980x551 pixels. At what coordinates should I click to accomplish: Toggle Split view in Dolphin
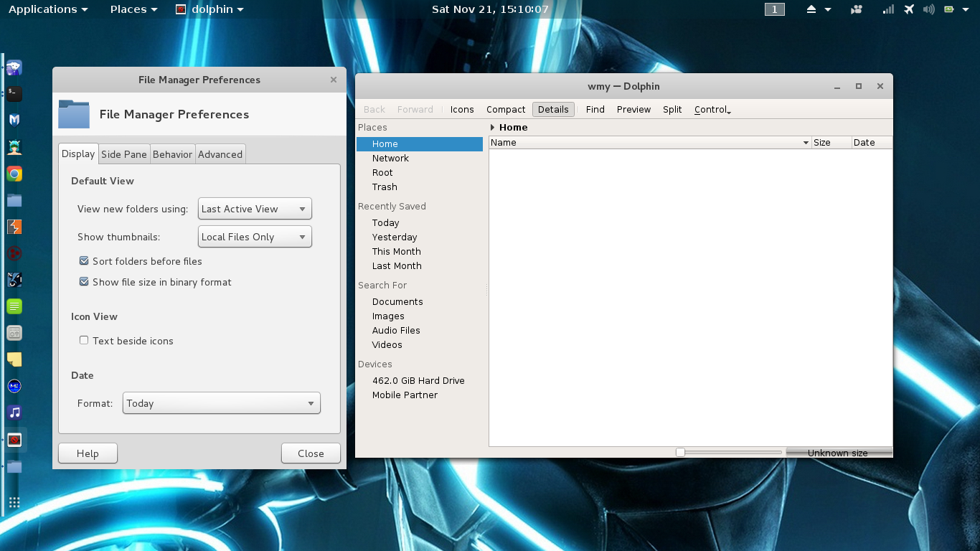(672, 110)
